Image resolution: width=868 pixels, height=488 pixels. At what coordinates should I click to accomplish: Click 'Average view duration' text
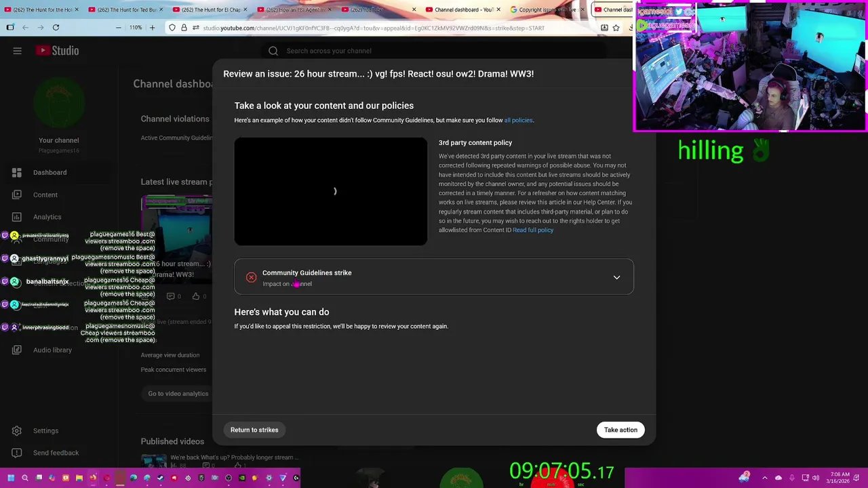[170, 355]
